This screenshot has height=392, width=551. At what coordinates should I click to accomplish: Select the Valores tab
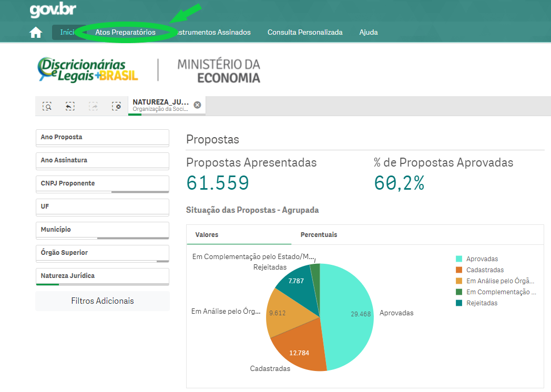[207, 235]
